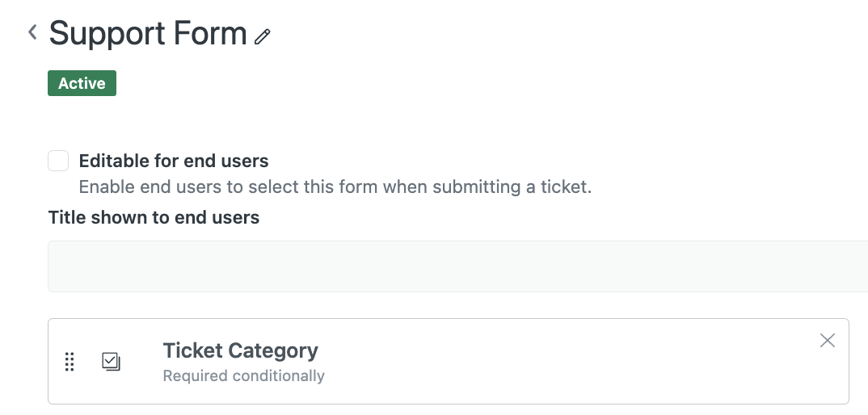
Task: Click the 'Required conditionally' subtitle text
Action: tap(243, 376)
